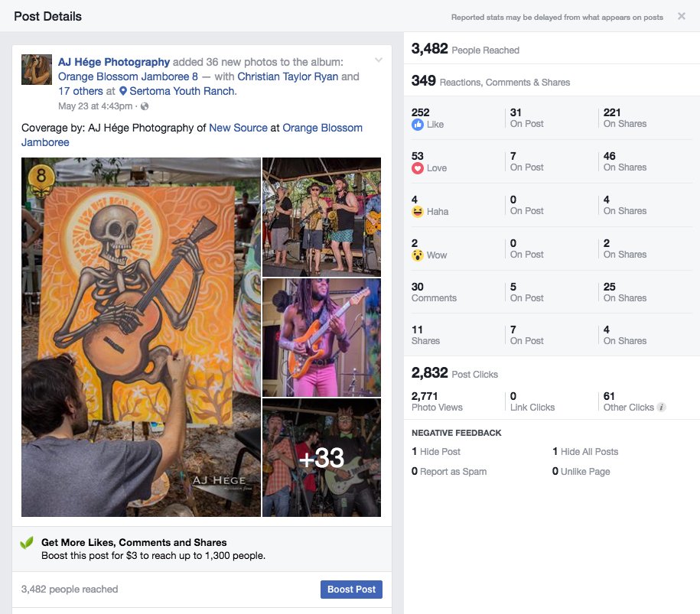Click the Like reaction thumbs-up icon

click(418, 125)
